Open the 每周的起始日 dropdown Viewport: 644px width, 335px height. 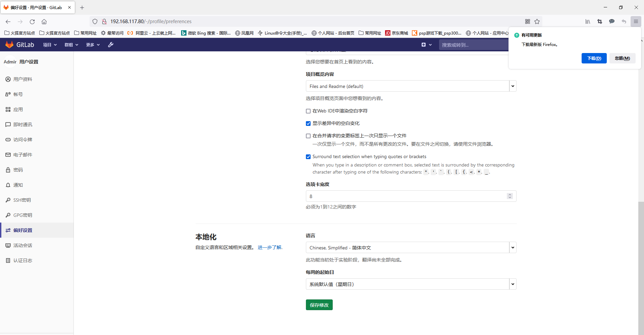(x=411, y=284)
